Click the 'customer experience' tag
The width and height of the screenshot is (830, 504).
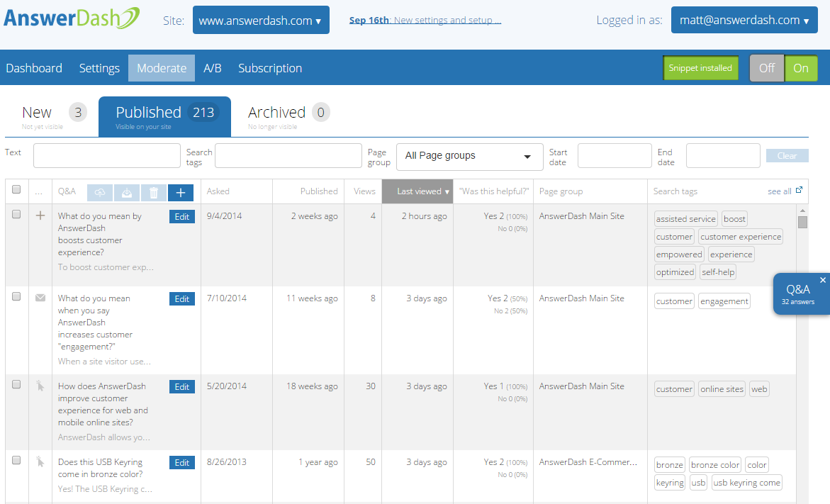[741, 237]
